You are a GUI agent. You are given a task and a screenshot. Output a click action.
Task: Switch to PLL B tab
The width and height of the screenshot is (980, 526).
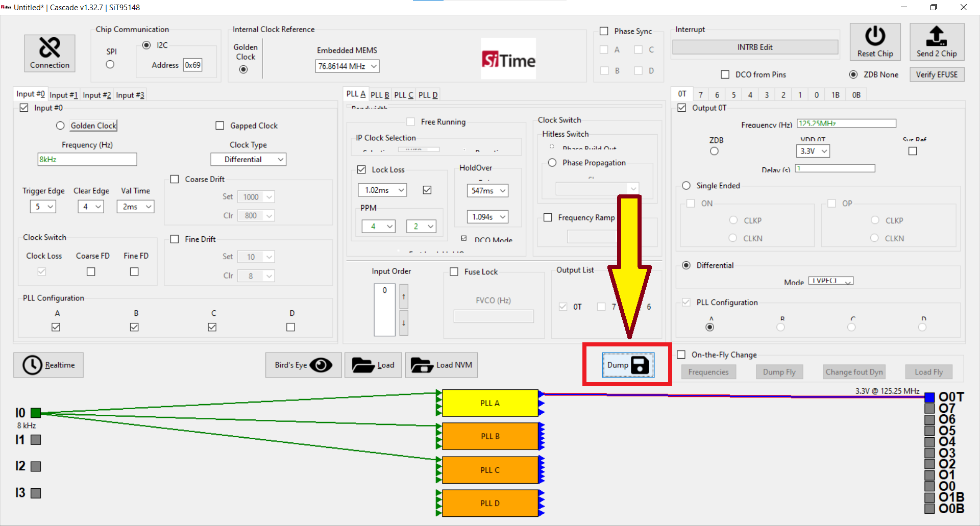tap(380, 95)
